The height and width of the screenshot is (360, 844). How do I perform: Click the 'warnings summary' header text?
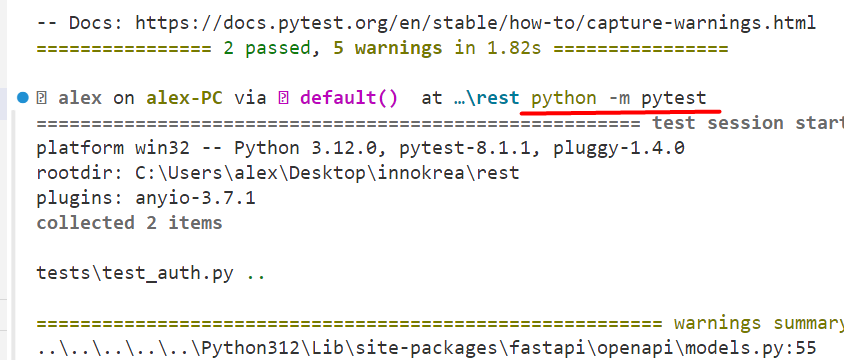pyautogui.click(x=758, y=323)
